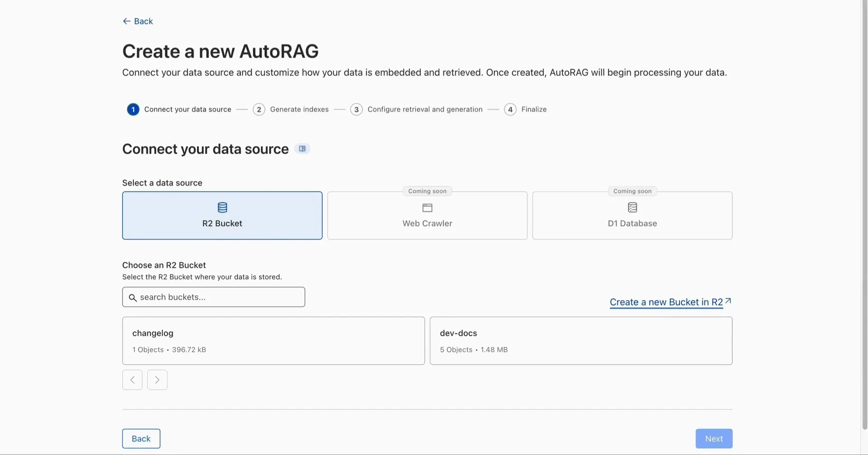Click step 4 Finalize indicator
Image resolution: width=868 pixels, height=455 pixels.
510,109
